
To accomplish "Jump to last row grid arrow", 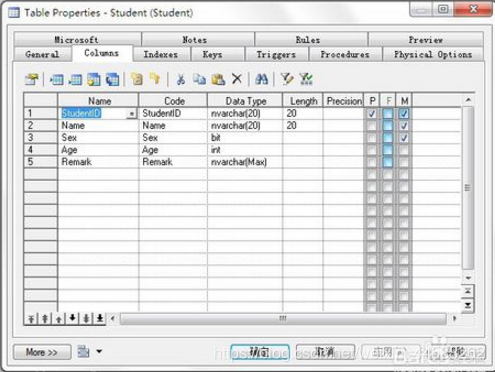I will 468,305.
